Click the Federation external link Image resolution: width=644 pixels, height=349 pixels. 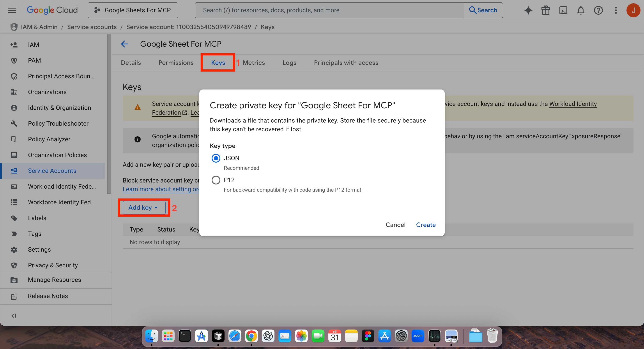click(x=169, y=113)
